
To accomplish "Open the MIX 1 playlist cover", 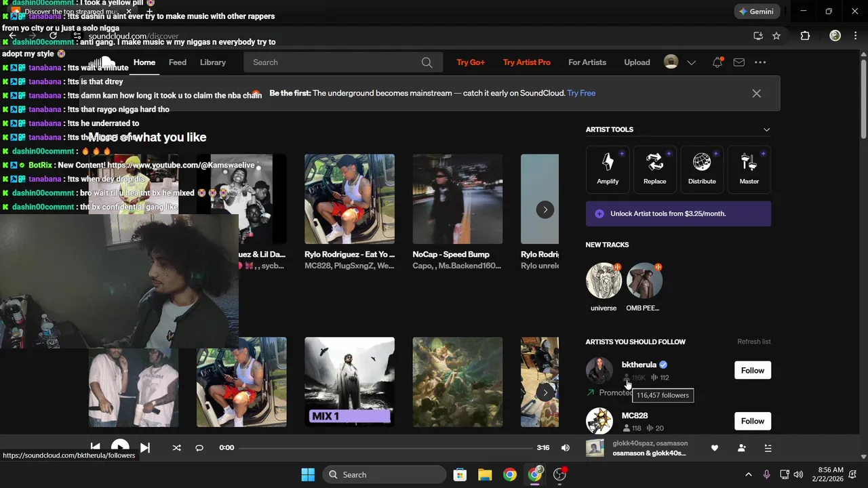I will click(x=349, y=382).
